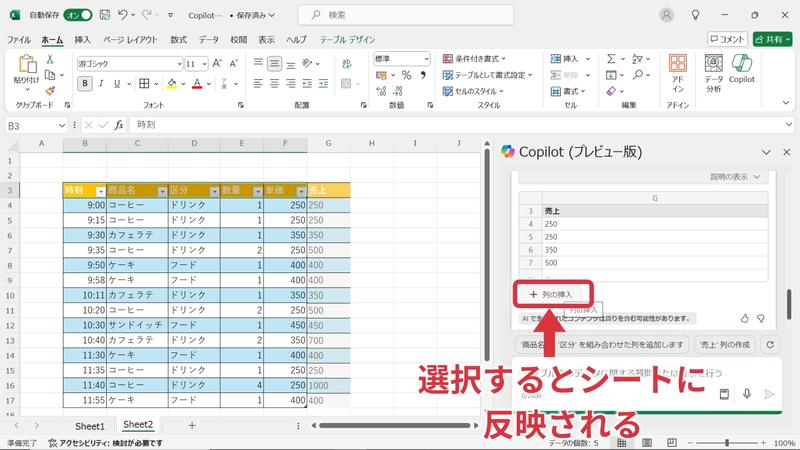The image size is (800, 450).
Task: Toggle italic formatting
Action: coord(101,83)
